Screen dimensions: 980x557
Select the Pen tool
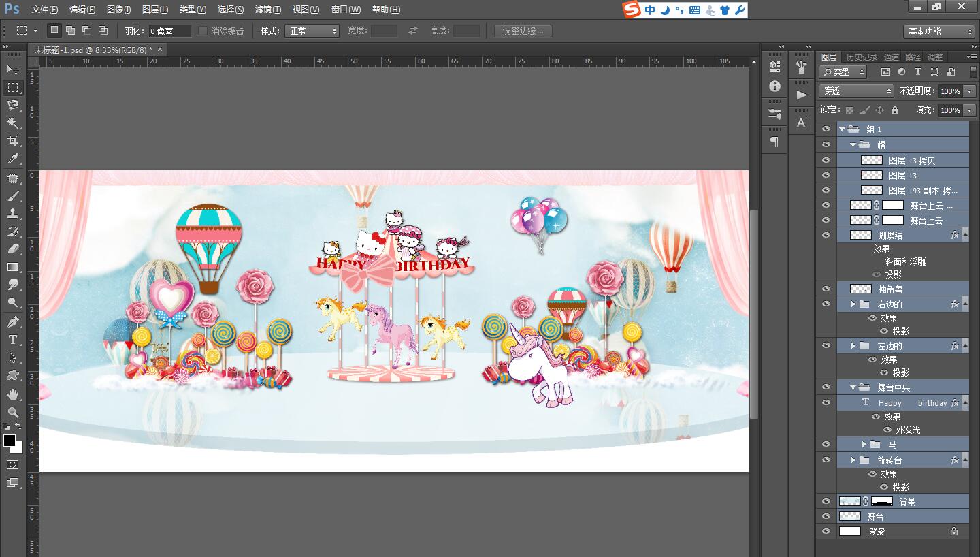coord(13,321)
